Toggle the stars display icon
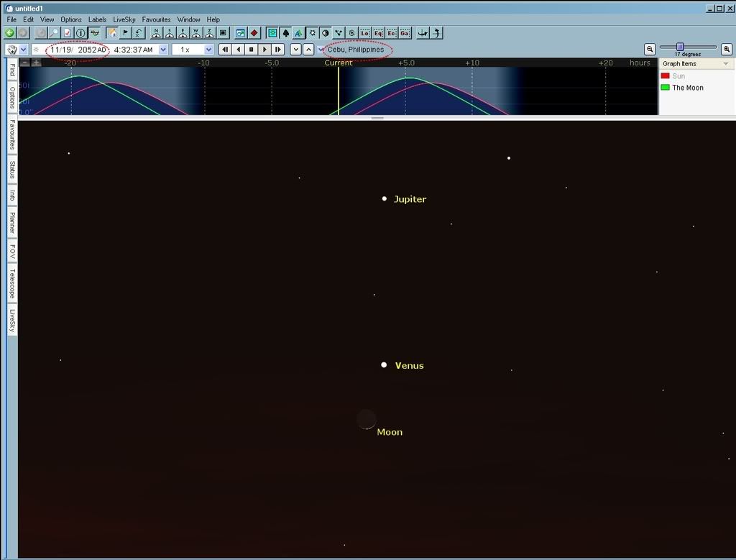736x560 pixels. tap(312, 33)
